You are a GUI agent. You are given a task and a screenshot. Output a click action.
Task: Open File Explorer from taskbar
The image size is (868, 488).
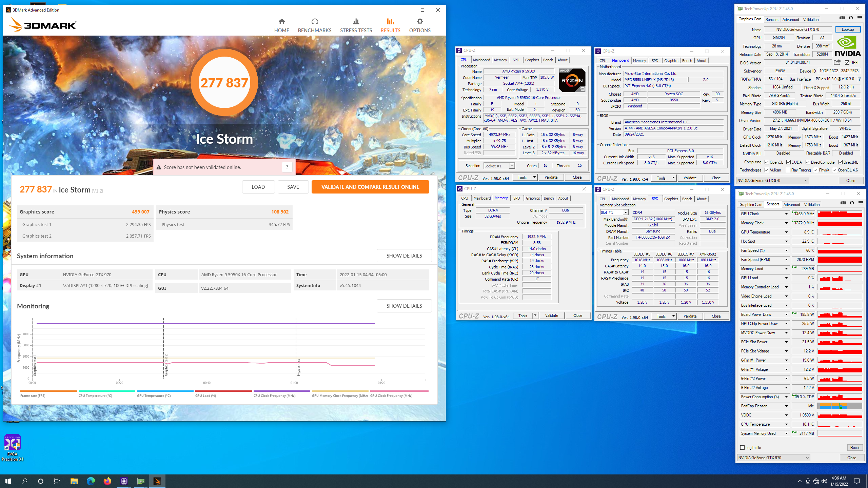[x=74, y=481]
